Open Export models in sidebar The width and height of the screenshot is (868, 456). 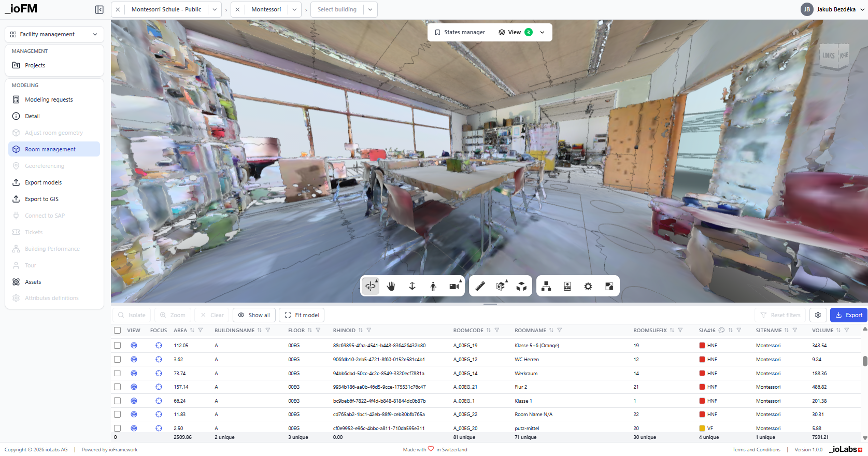tap(44, 182)
